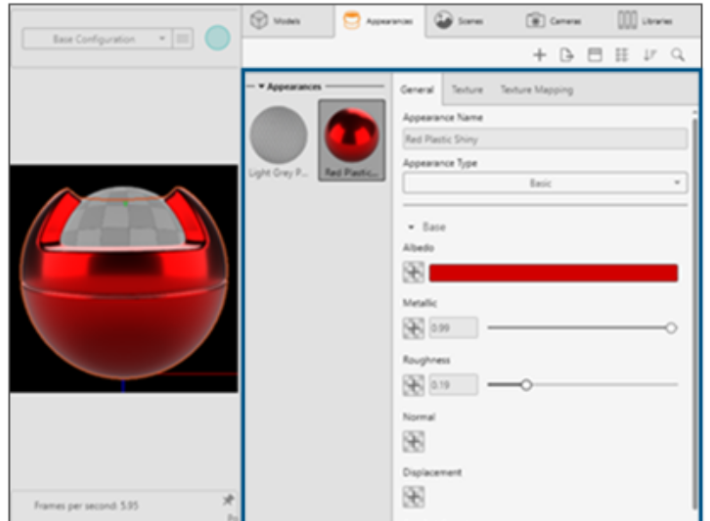Collapse the Base section
Viewport: 710px width, 521px height.
(411, 227)
